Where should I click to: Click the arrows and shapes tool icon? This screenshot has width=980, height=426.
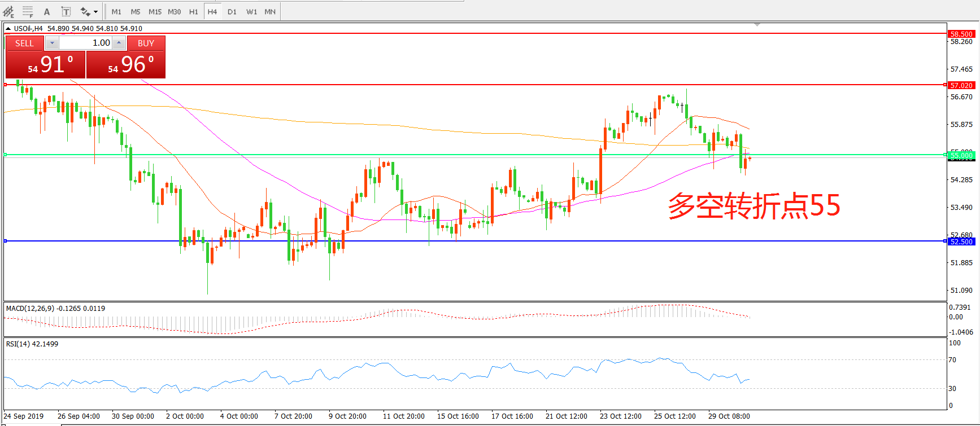85,11
